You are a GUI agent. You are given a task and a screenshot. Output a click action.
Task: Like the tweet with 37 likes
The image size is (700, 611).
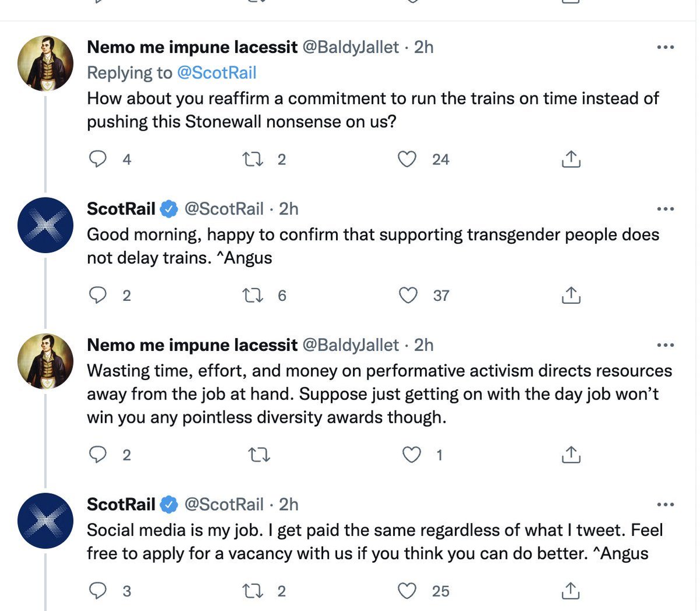coord(408,296)
